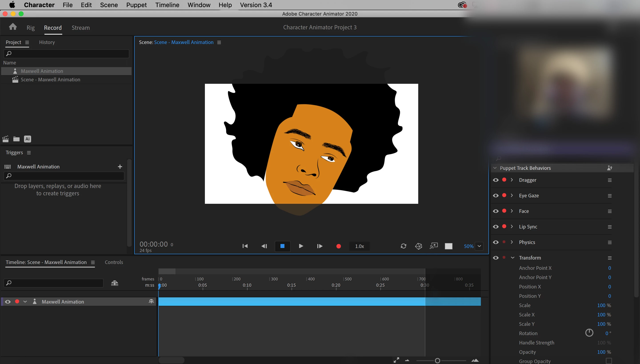Expand the Face behavior parameters
The width and height of the screenshot is (640, 364).
pos(512,211)
